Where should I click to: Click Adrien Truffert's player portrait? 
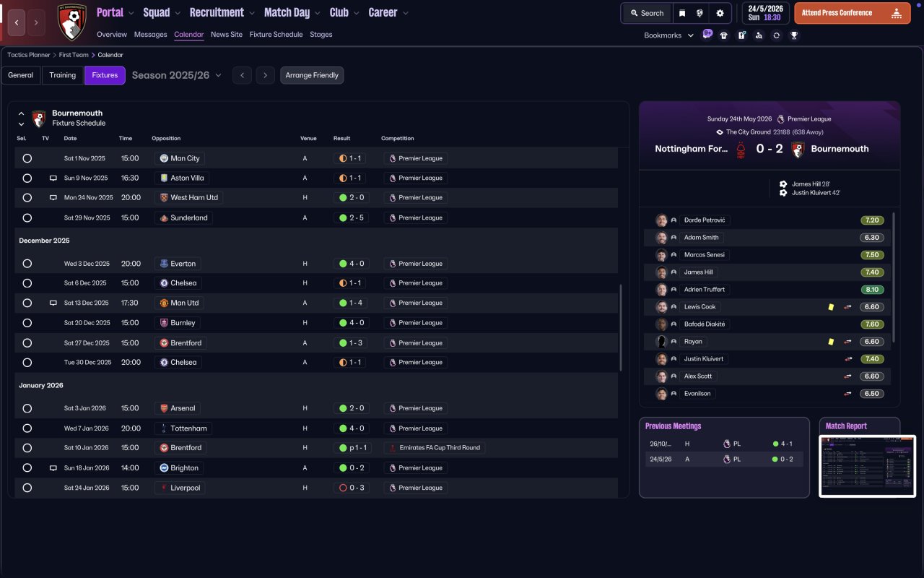click(x=661, y=290)
